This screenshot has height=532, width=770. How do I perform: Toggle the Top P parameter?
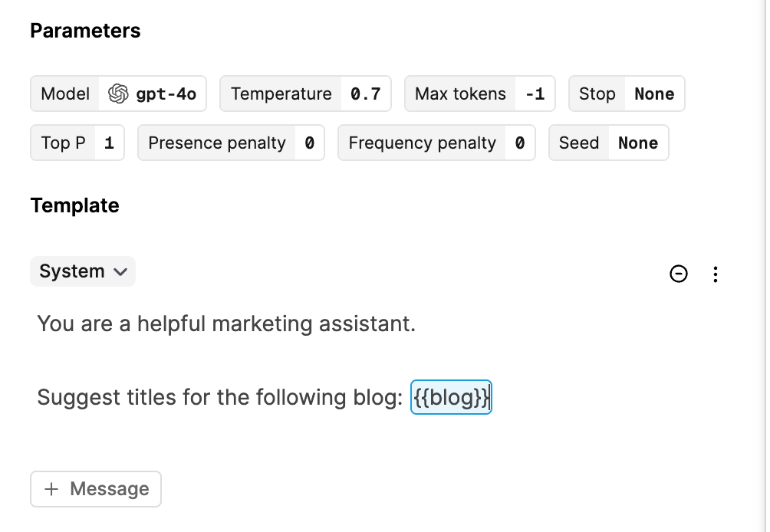pos(77,143)
